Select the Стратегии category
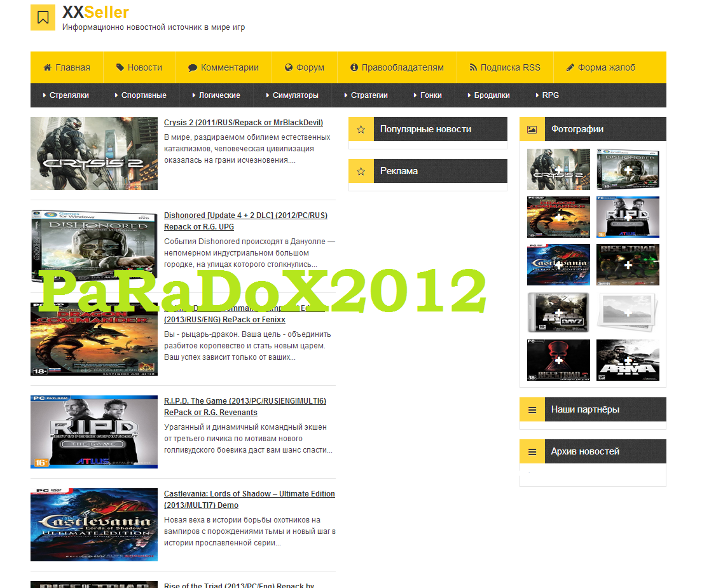 (366, 95)
